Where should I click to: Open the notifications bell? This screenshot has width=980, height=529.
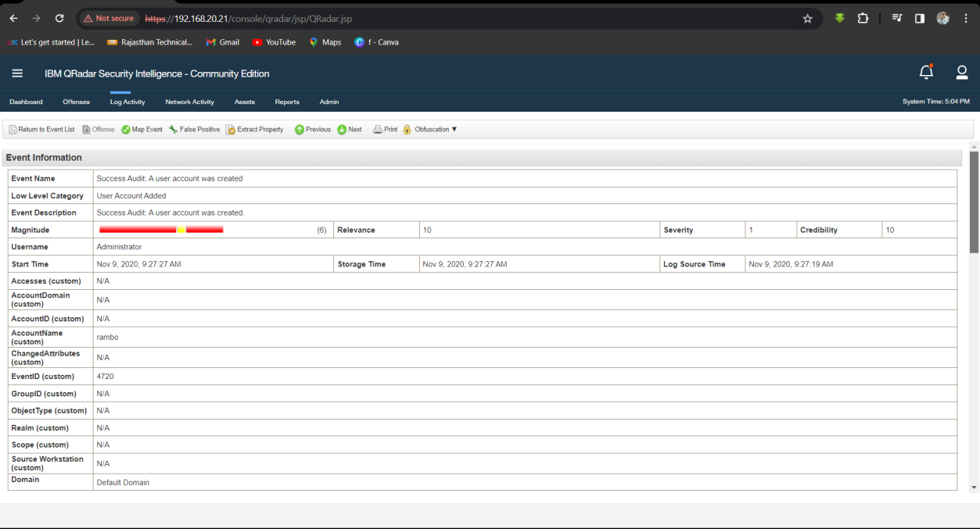(926, 73)
